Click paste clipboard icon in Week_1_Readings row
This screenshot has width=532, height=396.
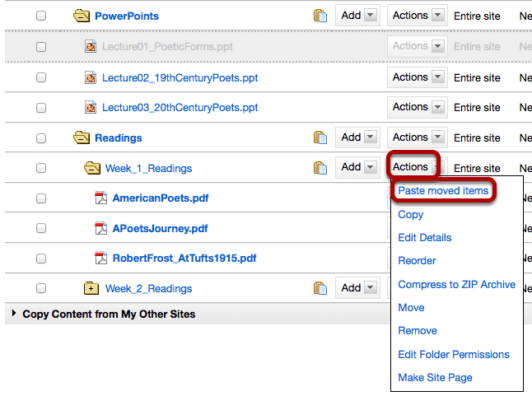click(320, 168)
